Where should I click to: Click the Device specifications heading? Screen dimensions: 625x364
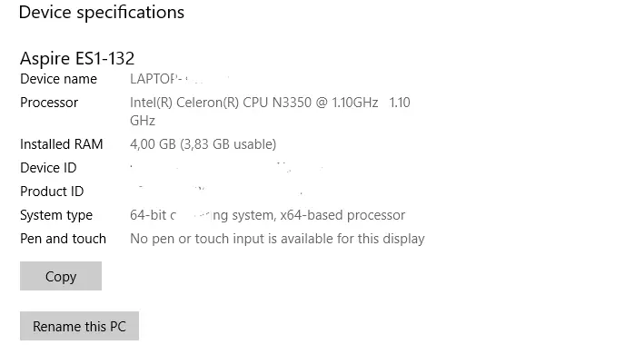click(101, 13)
